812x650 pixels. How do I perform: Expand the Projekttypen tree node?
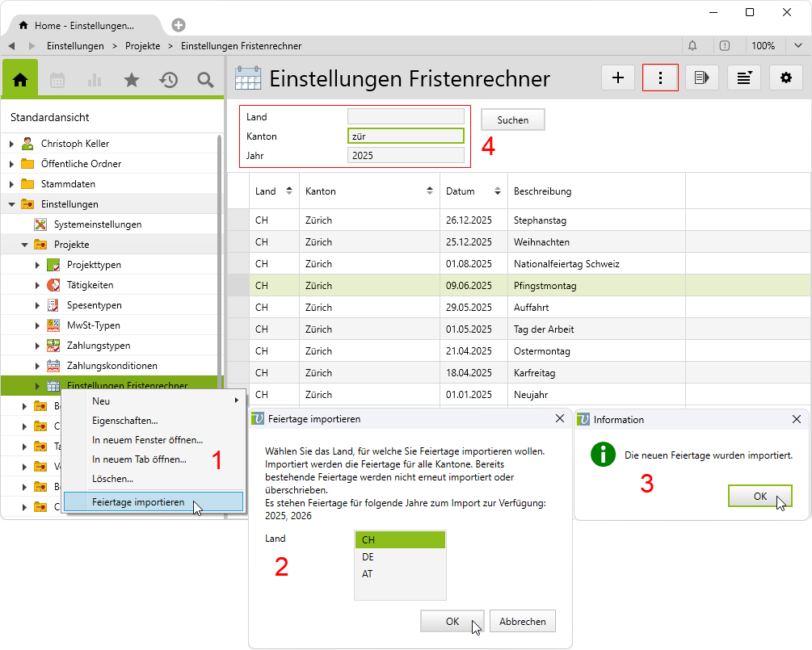tap(37, 265)
